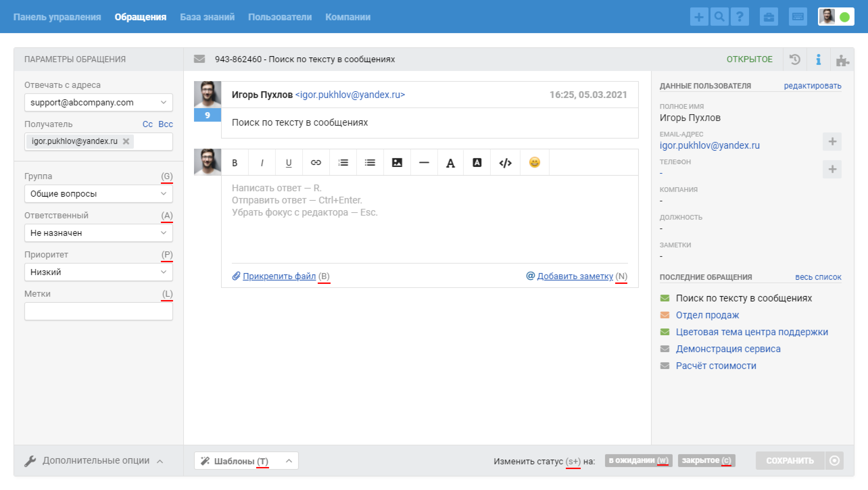Open the Пользователи menu item

tap(280, 17)
